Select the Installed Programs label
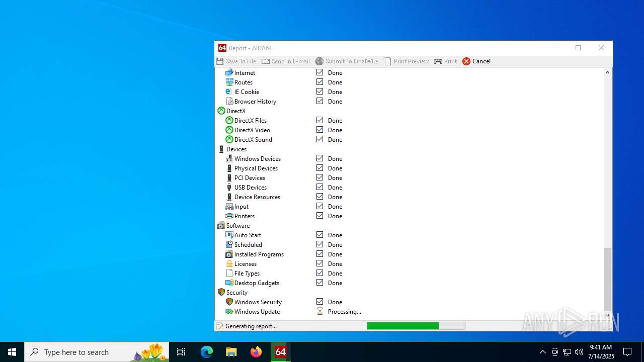This screenshot has height=362, width=644. (x=259, y=254)
